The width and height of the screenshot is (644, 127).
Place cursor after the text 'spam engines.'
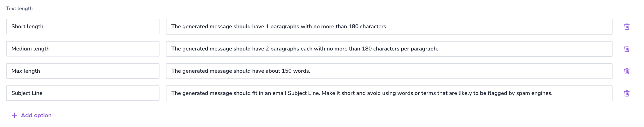click(x=553, y=93)
